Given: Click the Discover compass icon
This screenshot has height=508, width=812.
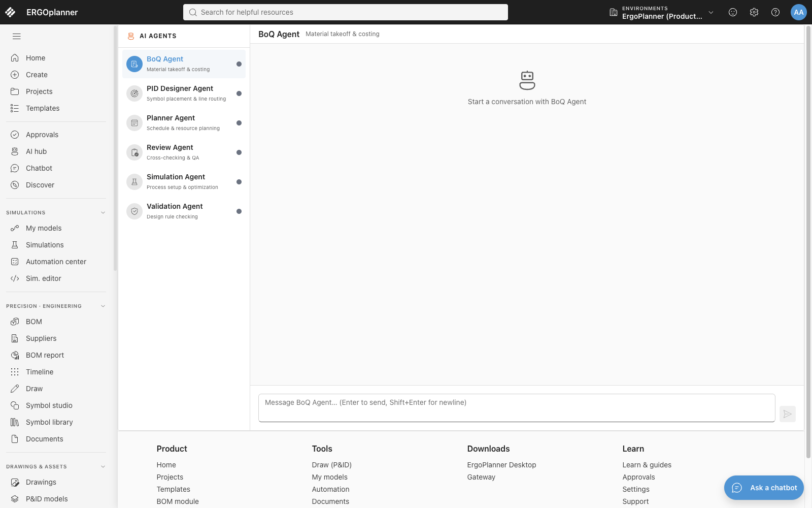Looking at the screenshot, I should (x=15, y=185).
